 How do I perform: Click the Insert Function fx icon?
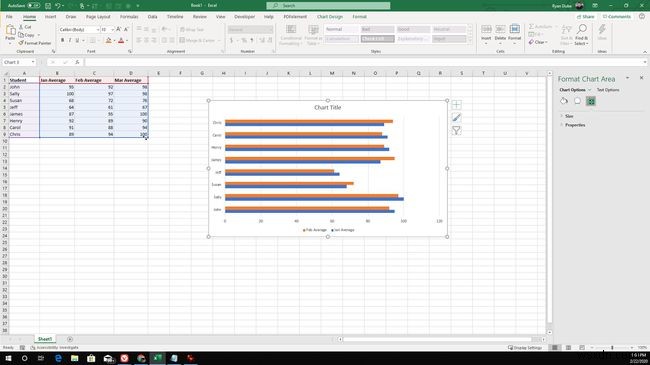click(x=77, y=62)
